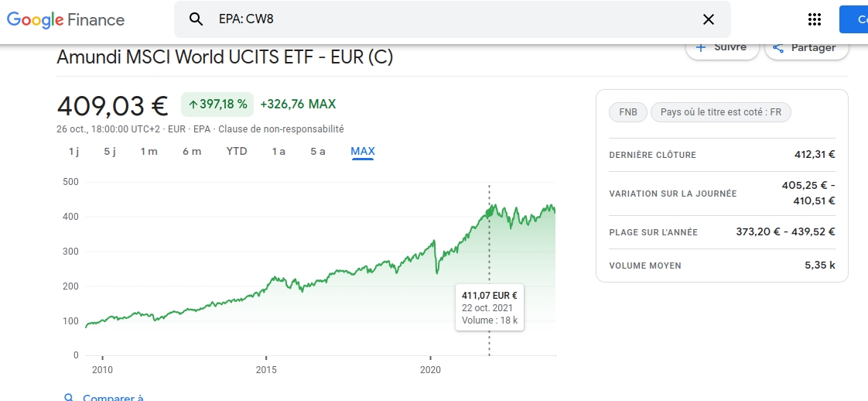Clear the search with the X icon
This screenshot has height=401, width=868.
tap(708, 19)
